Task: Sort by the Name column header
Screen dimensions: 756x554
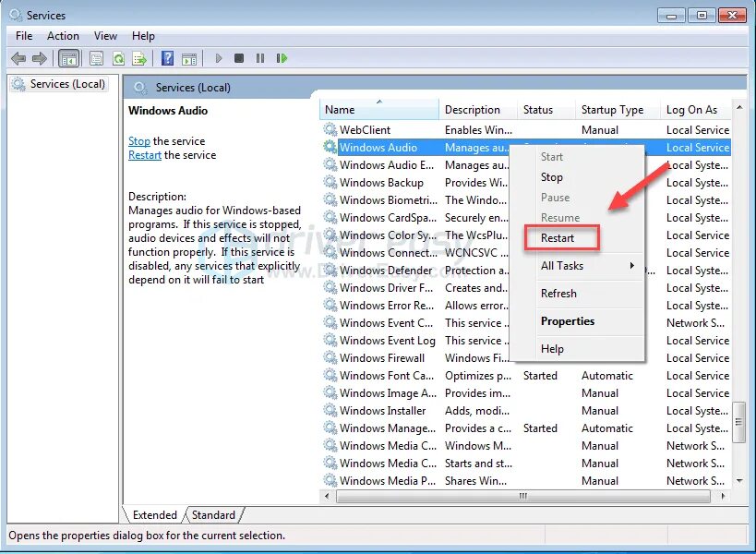Action: [x=379, y=110]
